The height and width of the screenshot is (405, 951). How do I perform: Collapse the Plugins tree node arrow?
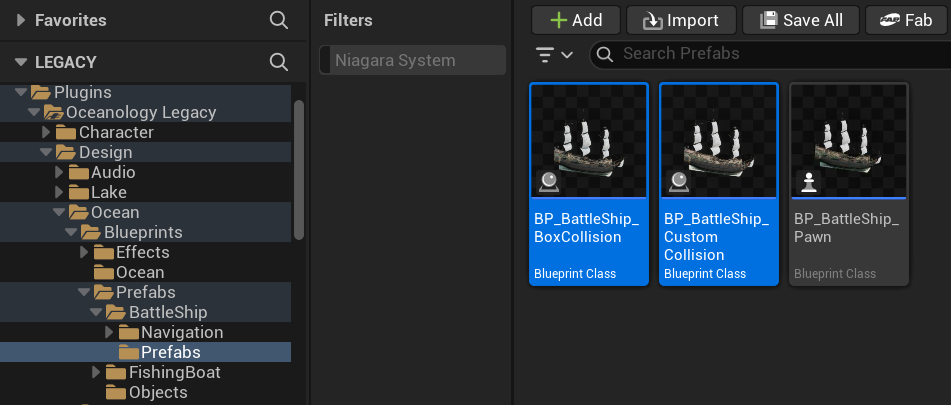point(21,92)
